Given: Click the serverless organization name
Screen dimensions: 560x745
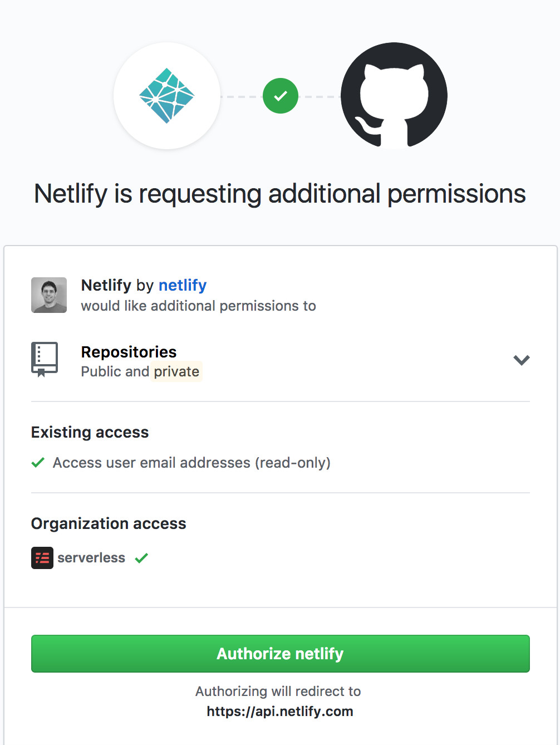Looking at the screenshot, I should 91,558.
